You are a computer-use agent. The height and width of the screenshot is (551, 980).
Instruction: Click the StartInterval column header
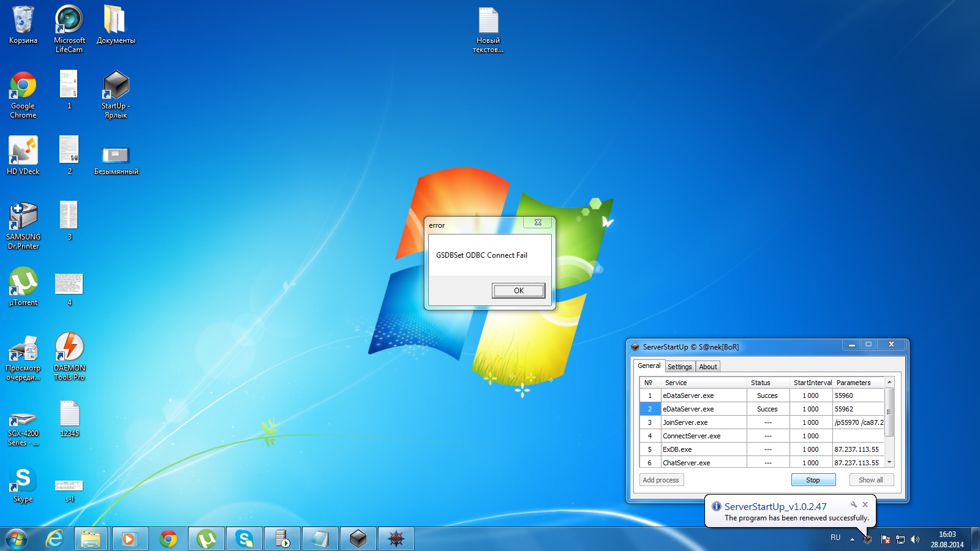812,383
